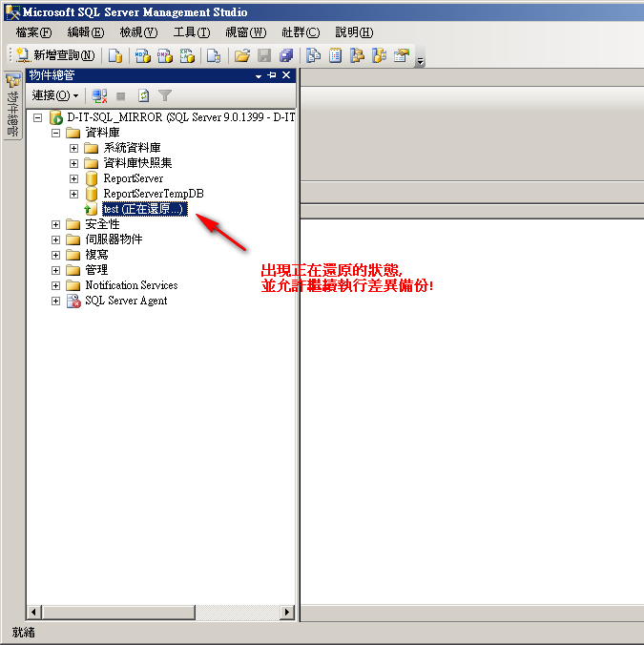This screenshot has height=645, width=644.
Task: Click the Save All icon
Action: 286,55
